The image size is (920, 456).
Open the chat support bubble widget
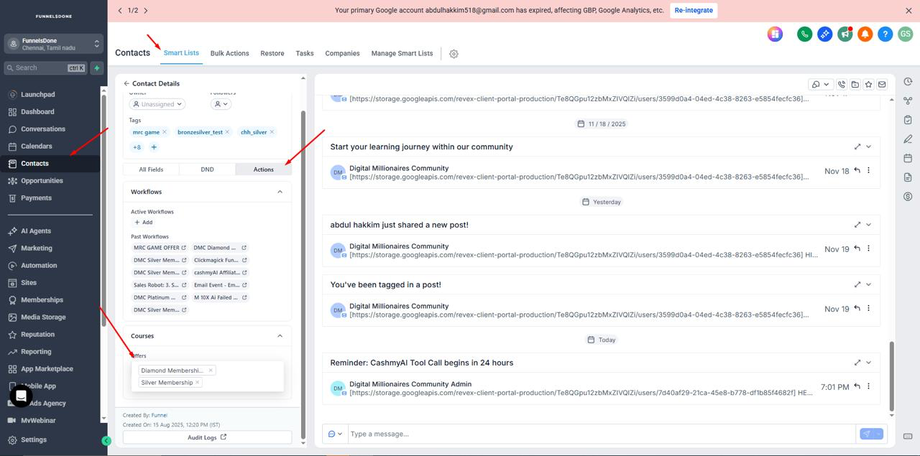pos(21,396)
